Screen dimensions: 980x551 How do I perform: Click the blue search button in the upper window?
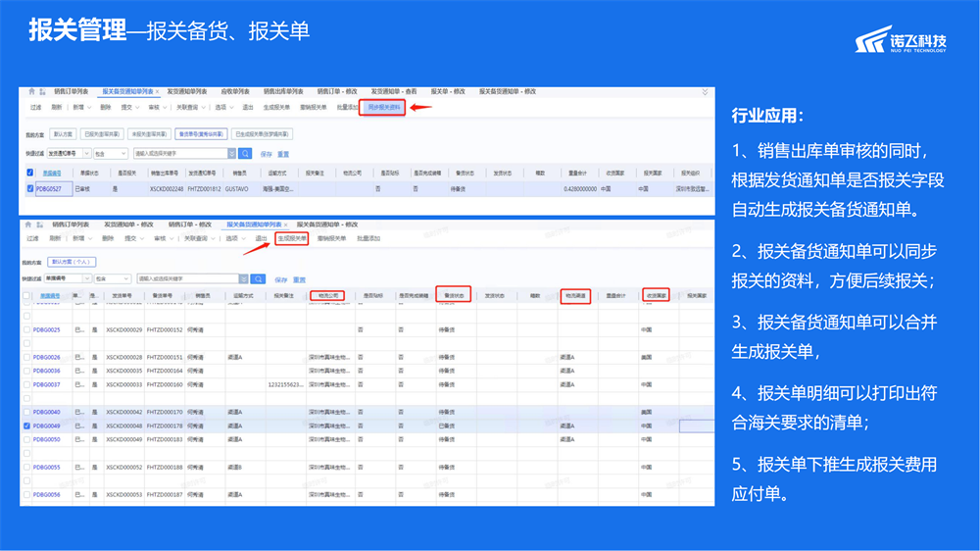pos(245,153)
